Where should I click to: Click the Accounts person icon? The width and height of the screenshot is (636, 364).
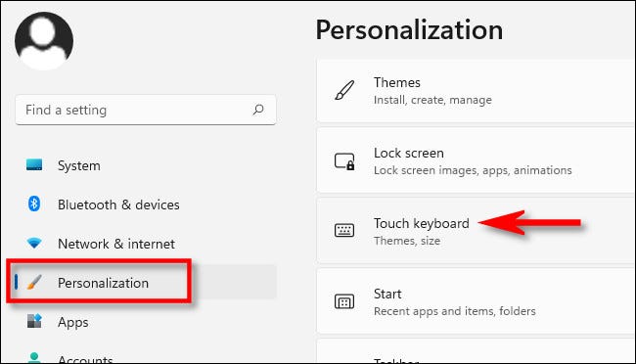(x=34, y=357)
